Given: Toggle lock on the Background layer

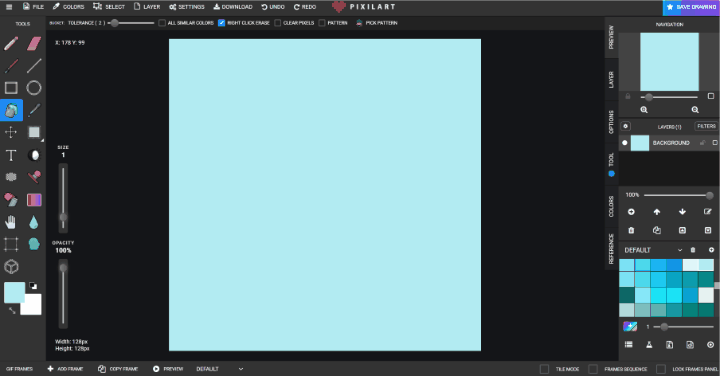Looking at the screenshot, I should point(702,143).
